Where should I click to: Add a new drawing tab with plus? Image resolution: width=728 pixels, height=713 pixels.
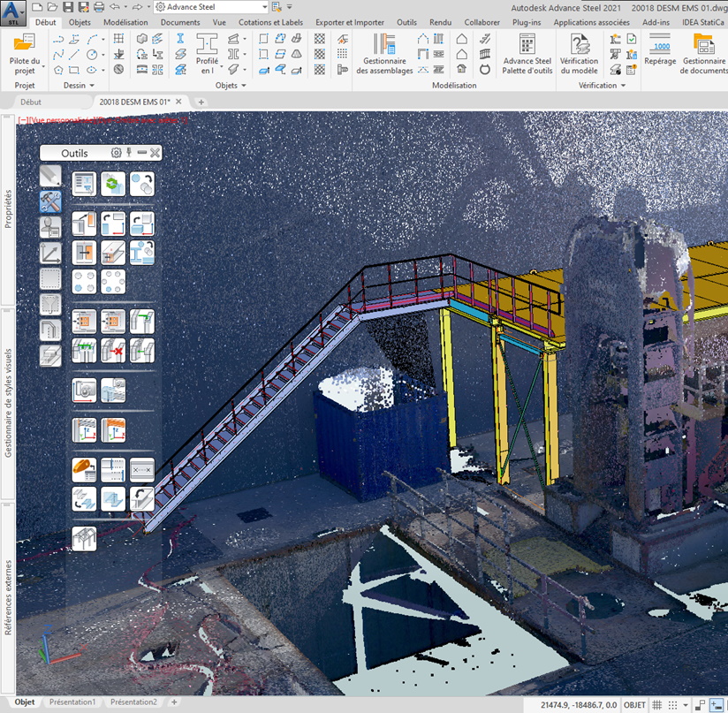201,102
